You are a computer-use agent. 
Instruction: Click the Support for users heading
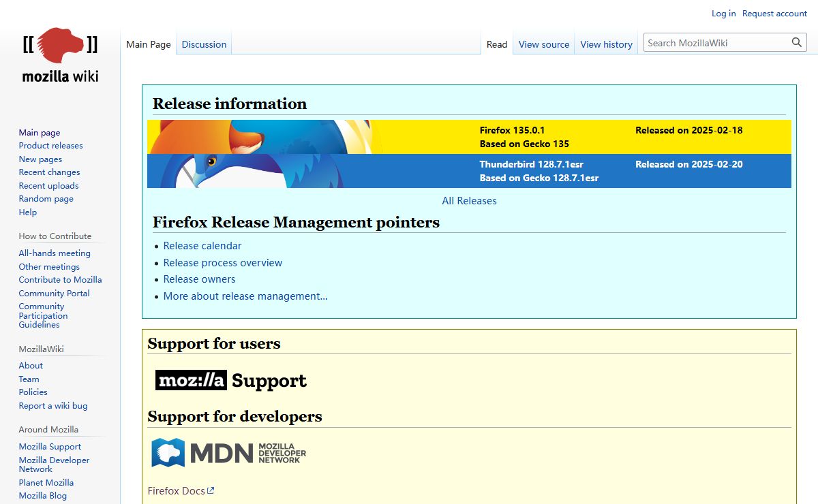point(214,343)
